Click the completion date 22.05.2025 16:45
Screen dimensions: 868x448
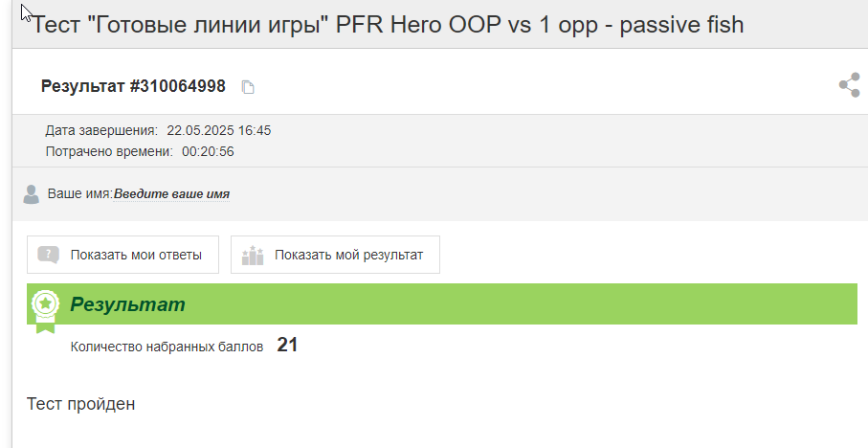(x=218, y=131)
